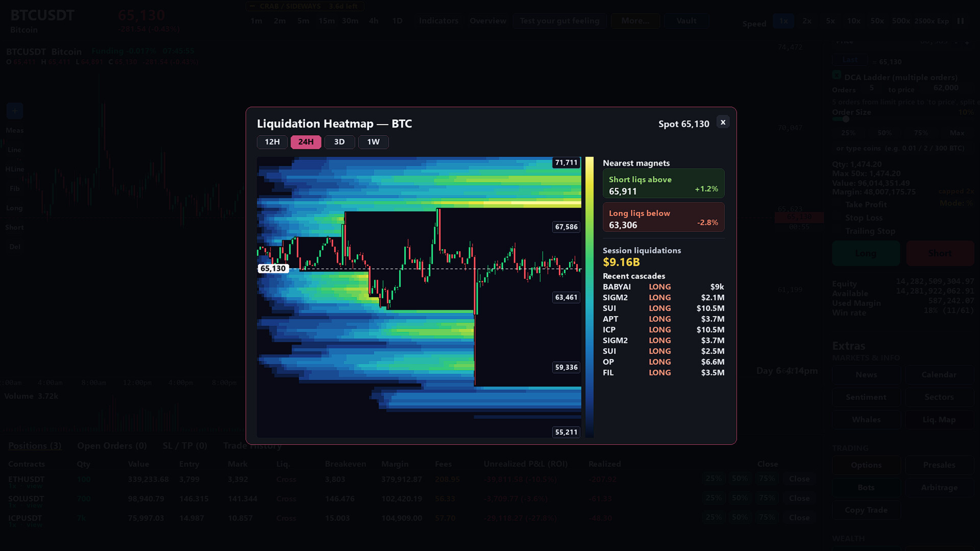
Task: Set speed to 500x
Action: [901, 21]
